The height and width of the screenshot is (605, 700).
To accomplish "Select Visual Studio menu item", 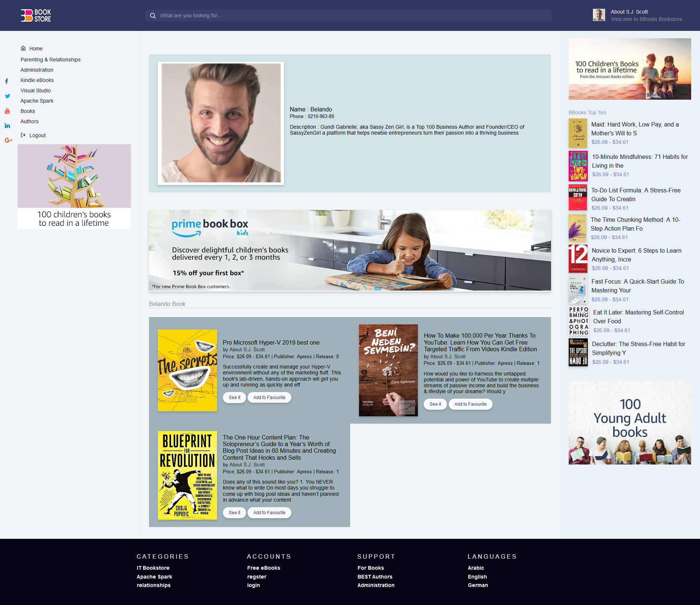I will coord(36,90).
